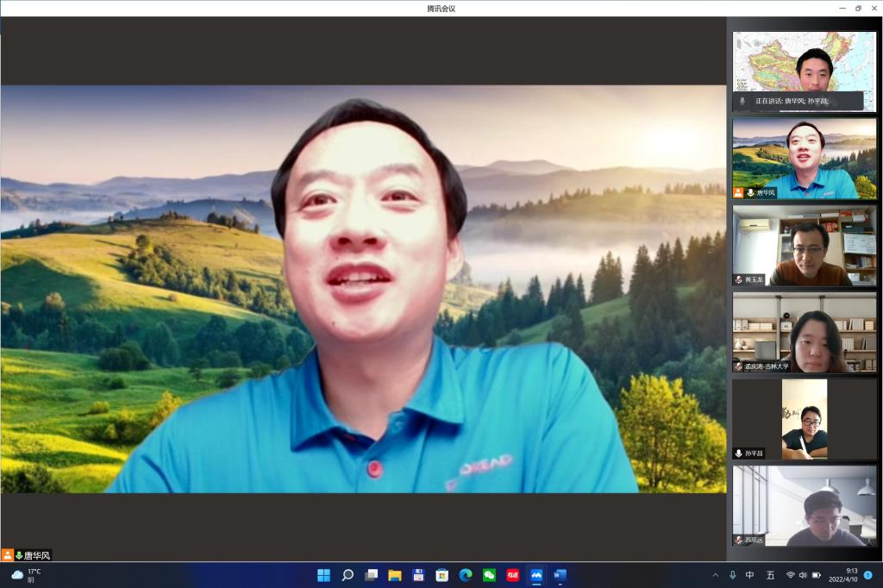
Task: Open the Word document taskbar icon
Action: point(560,575)
